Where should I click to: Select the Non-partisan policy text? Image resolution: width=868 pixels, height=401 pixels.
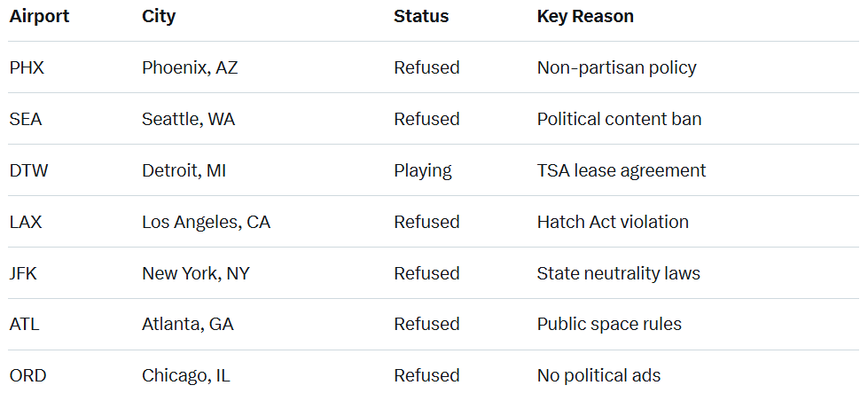pyautogui.click(x=616, y=67)
